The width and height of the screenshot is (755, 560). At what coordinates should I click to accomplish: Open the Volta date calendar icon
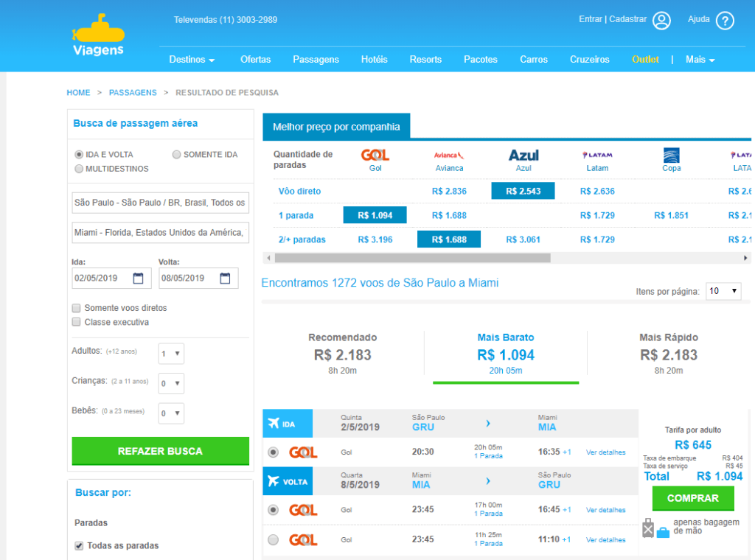(225, 278)
